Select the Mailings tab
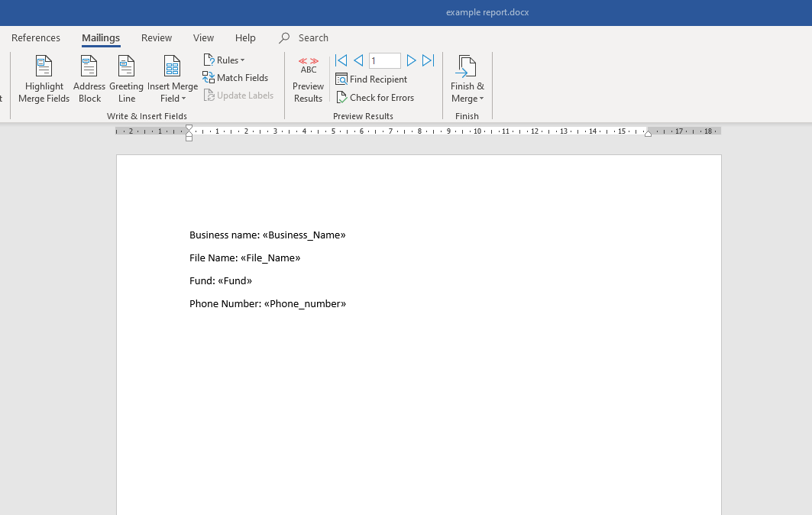The height and width of the screenshot is (515, 812). point(101,37)
